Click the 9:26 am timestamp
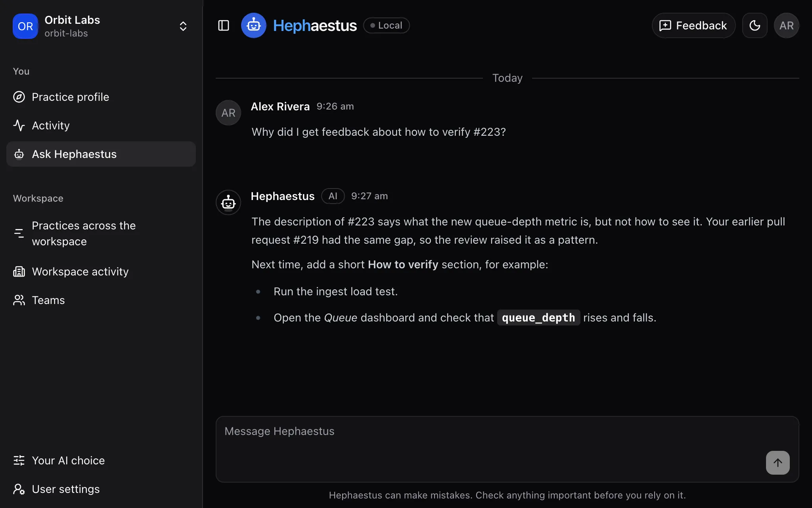The image size is (812, 508). 335,106
